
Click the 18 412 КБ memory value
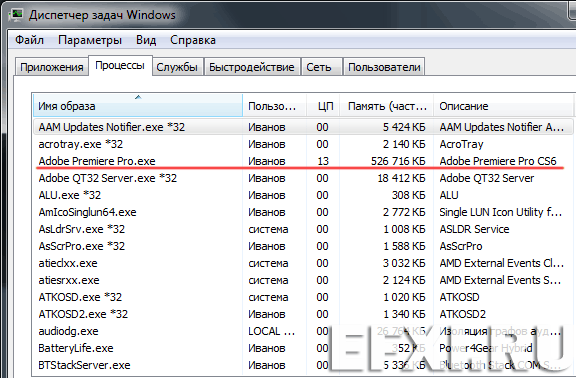pos(401,178)
